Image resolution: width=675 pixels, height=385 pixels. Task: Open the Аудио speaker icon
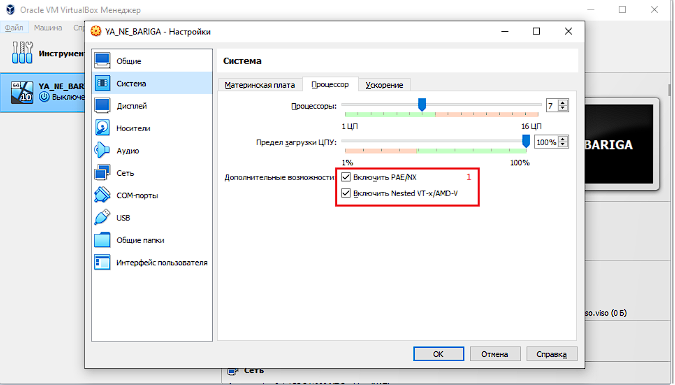click(102, 150)
